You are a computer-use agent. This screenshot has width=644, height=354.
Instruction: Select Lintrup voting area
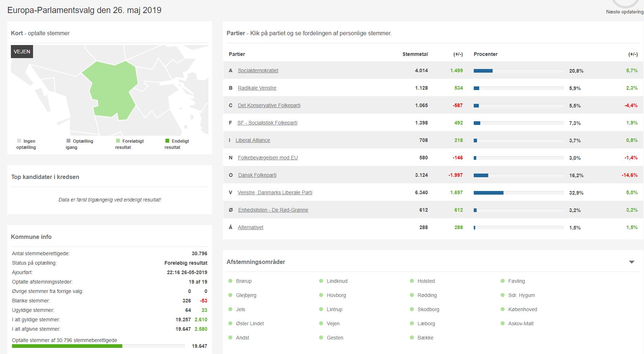(334, 309)
